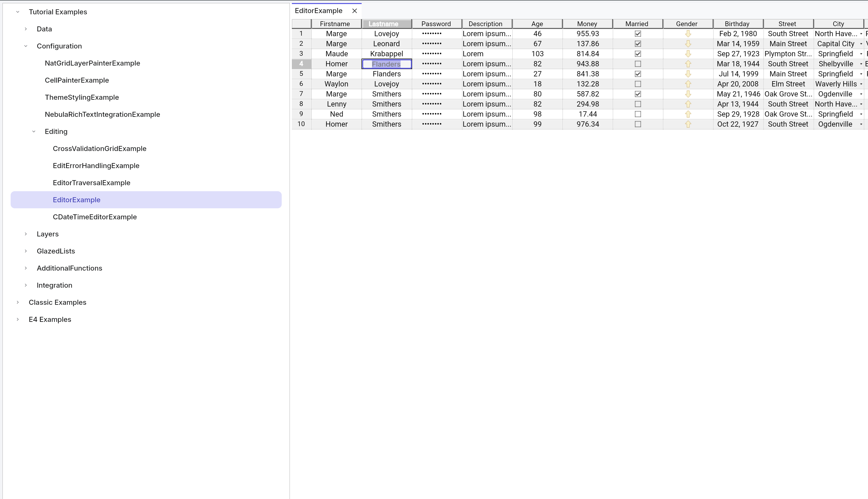Viewport: 868px width, 499px height.
Task: Click the gender up-arrow icon in row 6
Action: tap(688, 84)
